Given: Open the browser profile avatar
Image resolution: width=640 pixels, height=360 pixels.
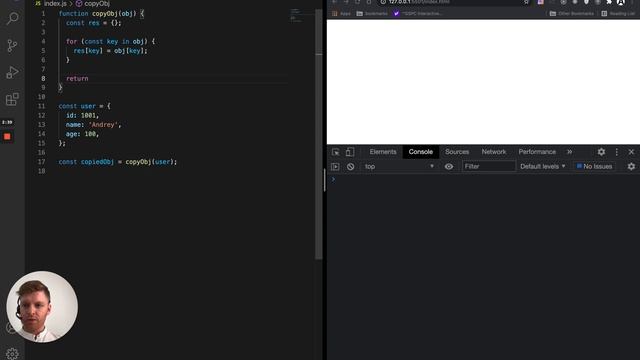Looking at the screenshot, I should 620,2.
